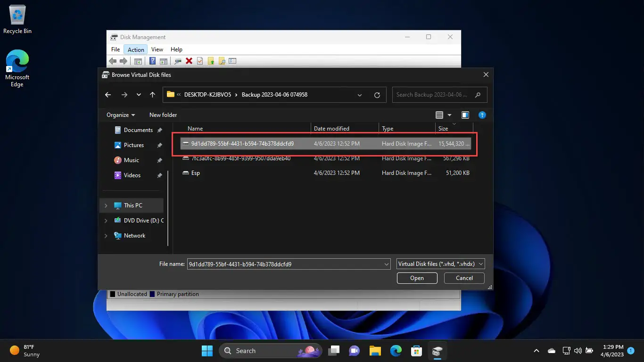The width and height of the screenshot is (644, 362).
Task: Select file 7fc3a0fc-8b99-485f-9399-9507dda9eb40
Action: point(326,158)
